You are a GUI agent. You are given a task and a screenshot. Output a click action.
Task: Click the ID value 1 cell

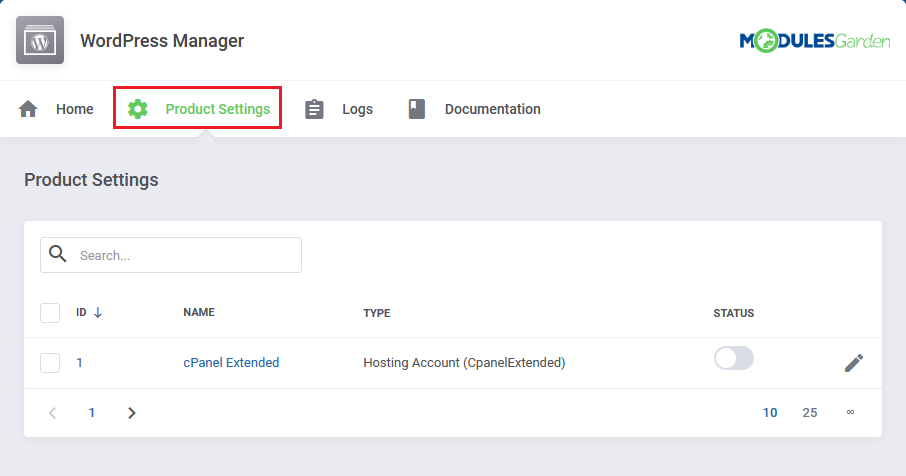[x=79, y=363]
